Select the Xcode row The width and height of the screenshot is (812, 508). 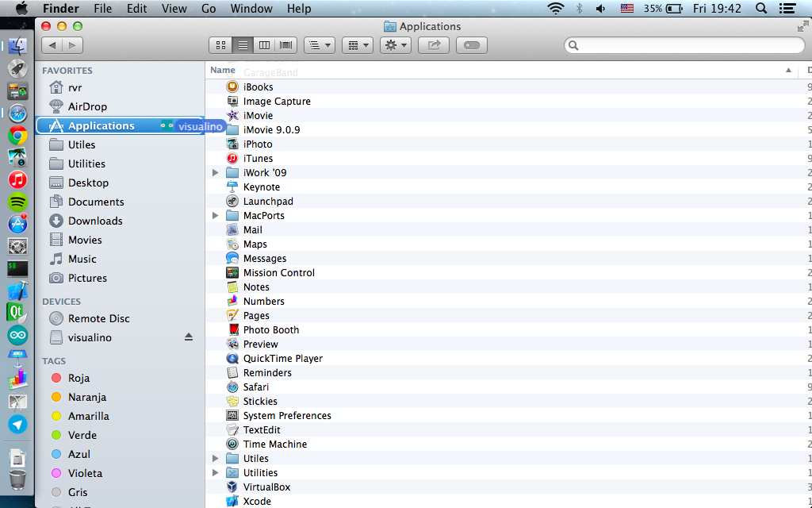click(x=508, y=502)
